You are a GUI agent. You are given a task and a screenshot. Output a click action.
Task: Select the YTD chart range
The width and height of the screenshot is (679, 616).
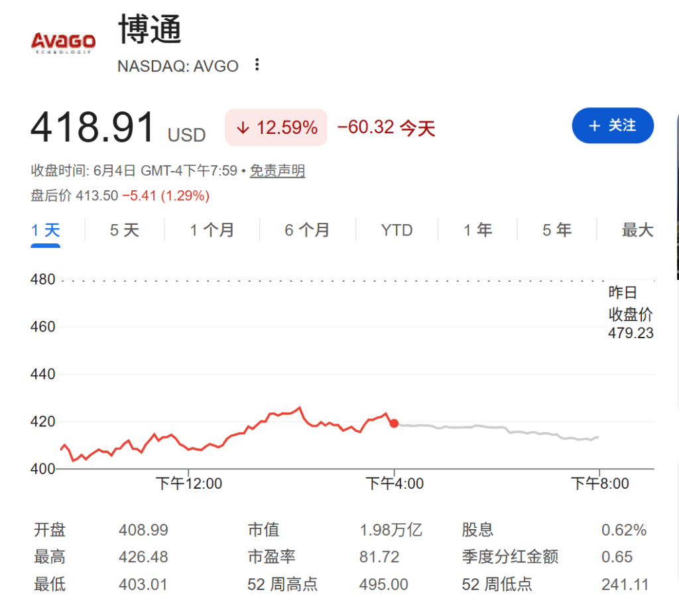click(397, 230)
